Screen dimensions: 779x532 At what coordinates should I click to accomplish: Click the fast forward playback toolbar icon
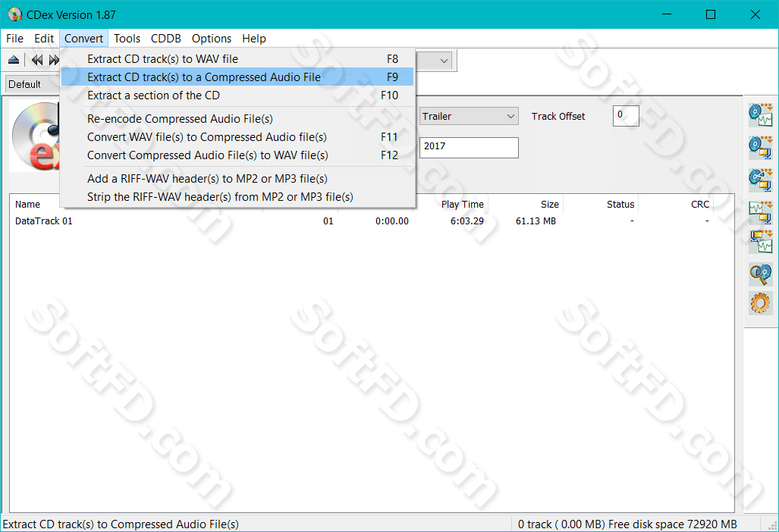[54, 60]
